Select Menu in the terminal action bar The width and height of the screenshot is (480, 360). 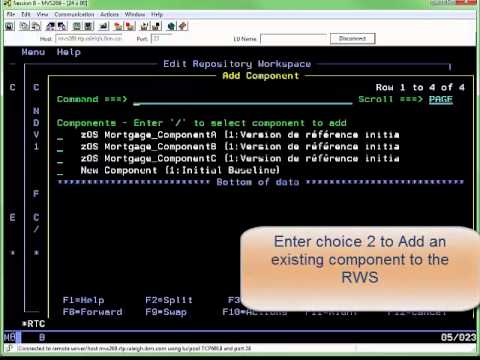pyautogui.click(x=33, y=52)
